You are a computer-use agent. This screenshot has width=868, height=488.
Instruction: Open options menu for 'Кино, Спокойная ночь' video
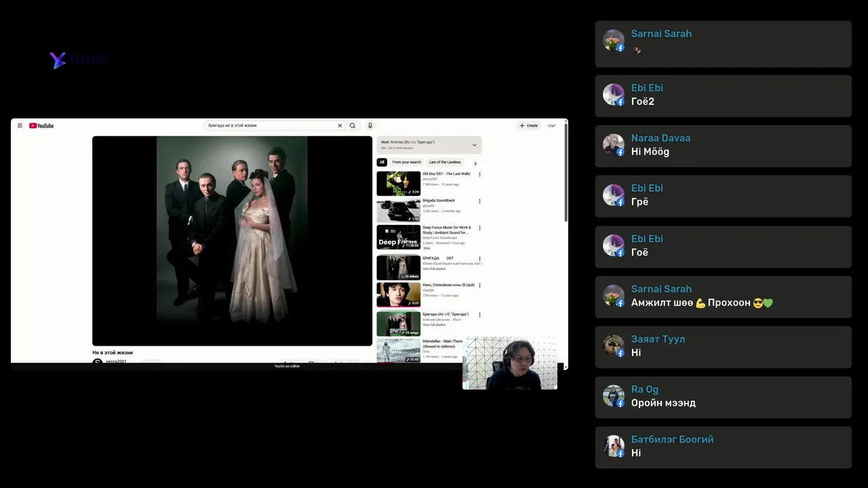pyautogui.click(x=479, y=285)
